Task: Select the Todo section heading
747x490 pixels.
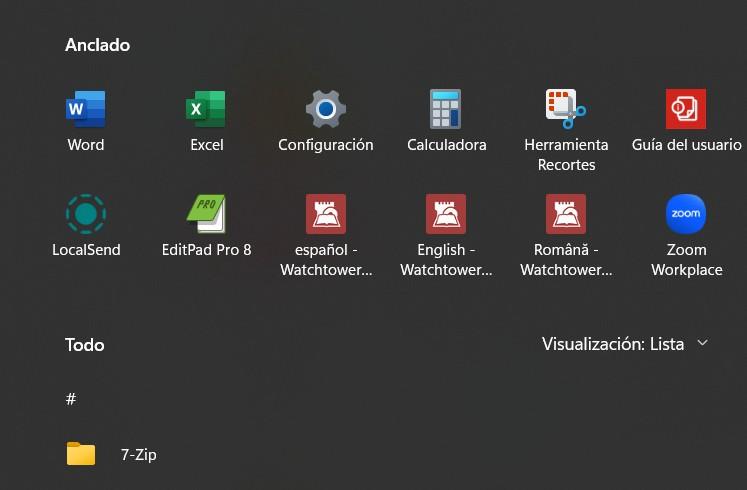Action: tap(85, 345)
